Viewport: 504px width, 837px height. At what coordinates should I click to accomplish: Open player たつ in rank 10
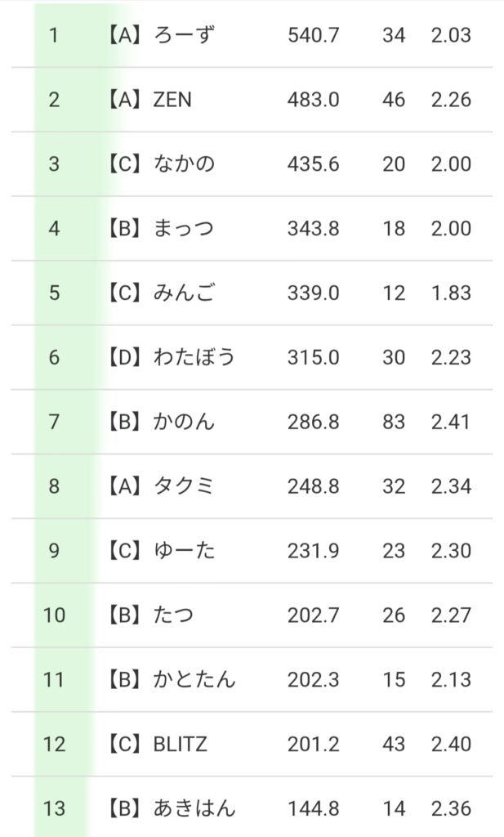coord(174,615)
